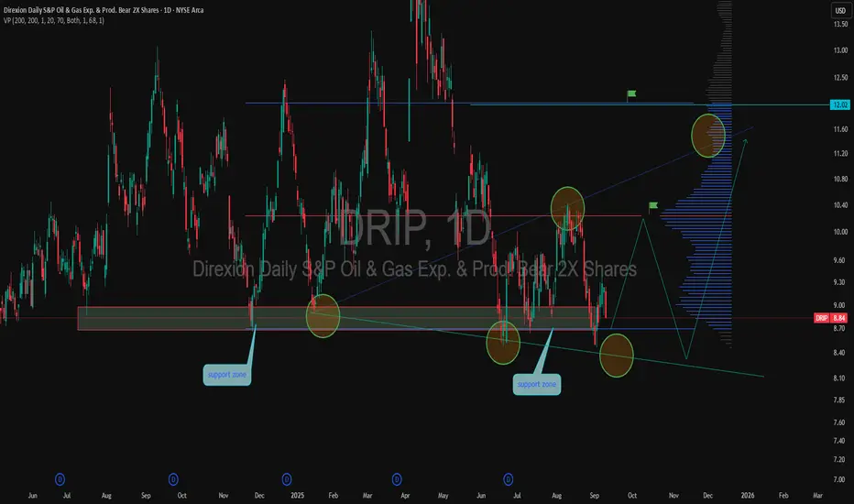
Task: Click the 12.50 price axis label
Action: (x=840, y=78)
